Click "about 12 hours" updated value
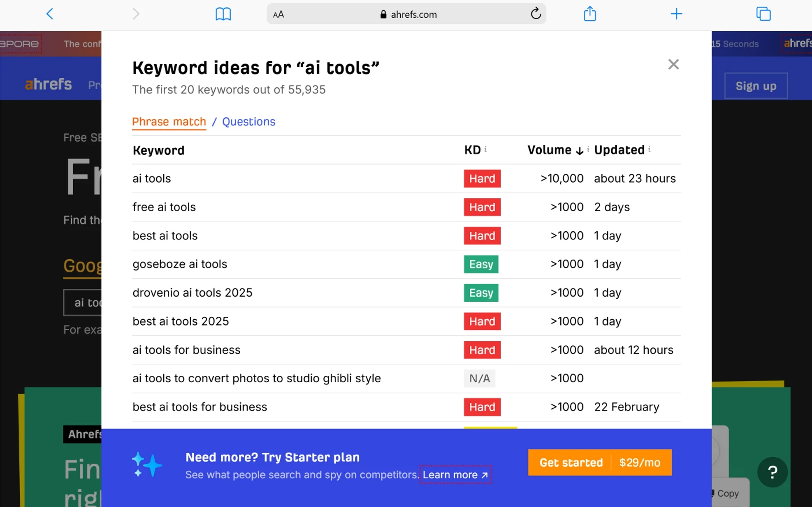This screenshot has width=812, height=507. point(633,350)
